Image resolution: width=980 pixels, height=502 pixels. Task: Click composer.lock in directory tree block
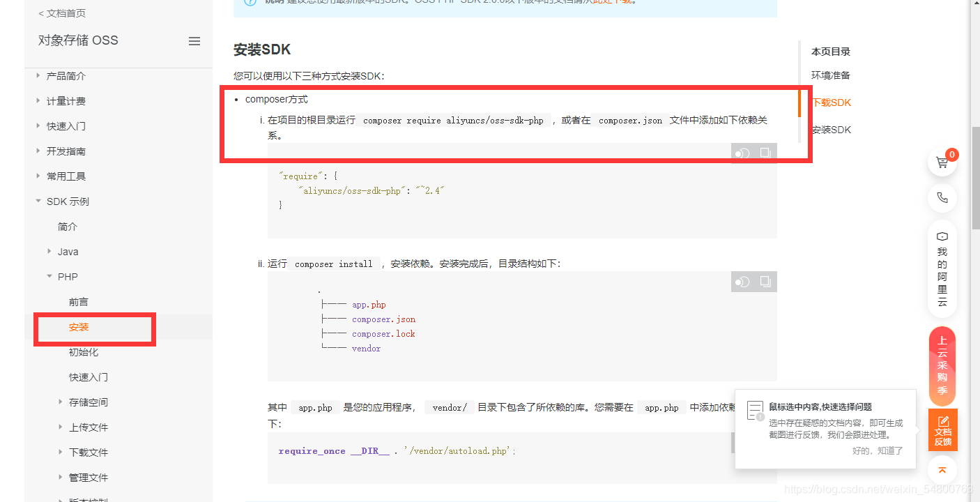pyautogui.click(x=383, y=334)
